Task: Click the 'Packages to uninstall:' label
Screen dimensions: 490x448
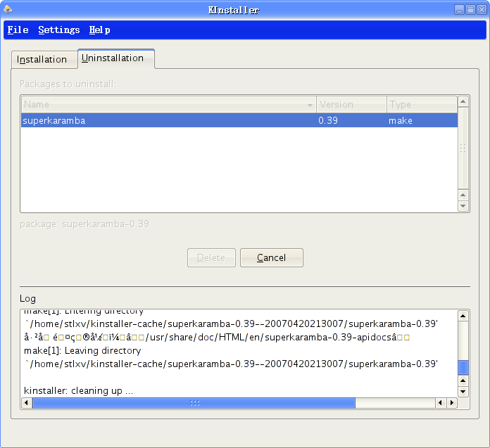Action: (68, 84)
